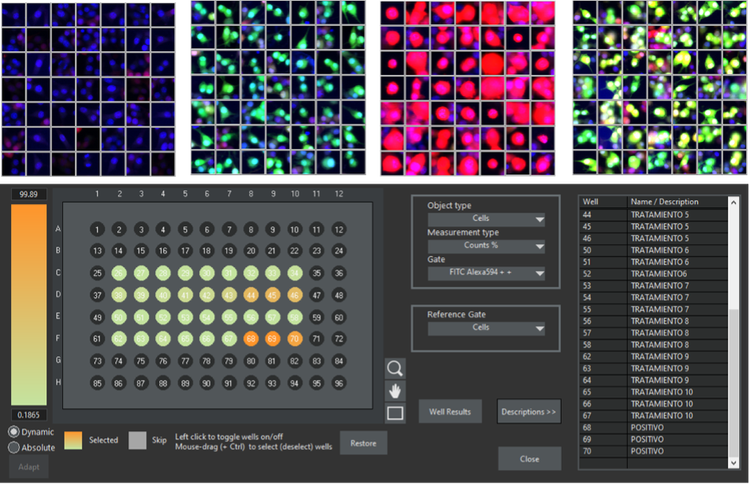Activate the hand pan tool
Screen dimensions: 750x484
(395, 390)
